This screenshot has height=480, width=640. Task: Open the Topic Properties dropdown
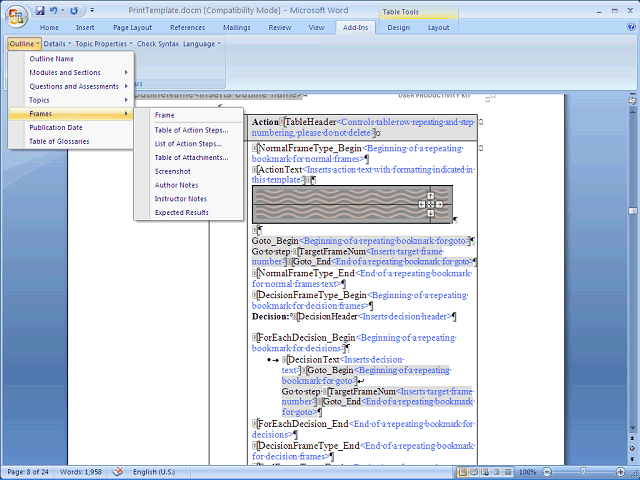pos(103,44)
